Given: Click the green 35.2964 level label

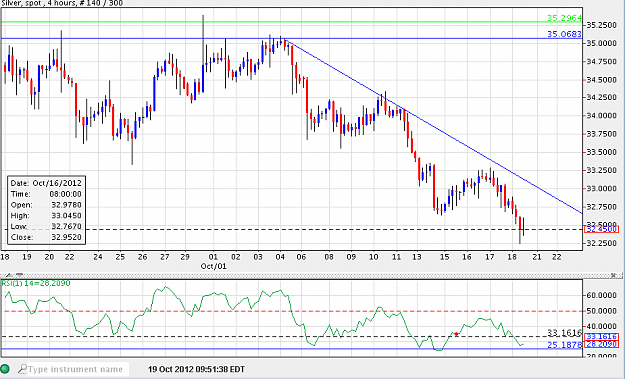Looking at the screenshot, I should click(564, 18).
